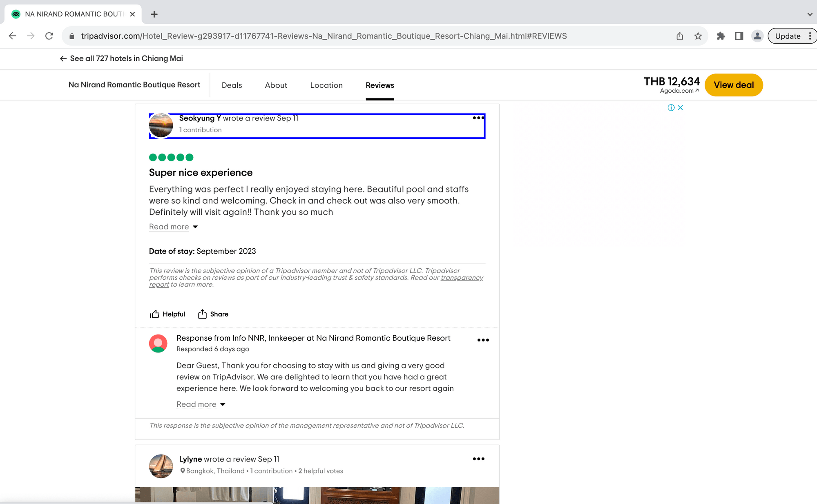This screenshot has height=504, width=817.
Task: Select the Location tab
Action: coord(326,85)
